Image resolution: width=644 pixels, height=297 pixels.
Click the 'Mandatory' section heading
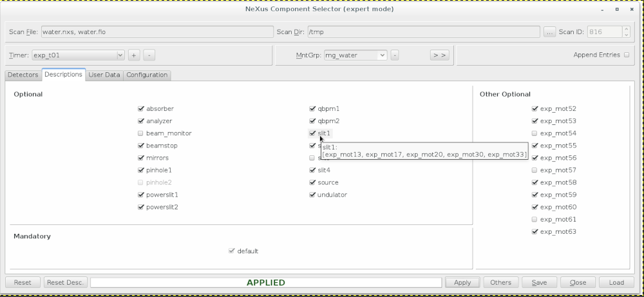click(x=32, y=236)
